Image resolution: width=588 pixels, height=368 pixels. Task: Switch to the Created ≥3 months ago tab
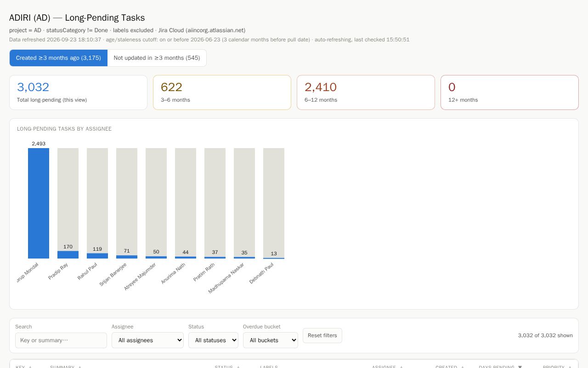(58, 58)
